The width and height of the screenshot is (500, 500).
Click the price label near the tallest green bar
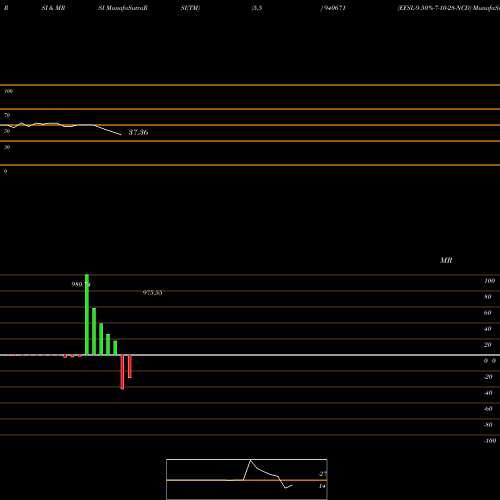pos(81,285)
